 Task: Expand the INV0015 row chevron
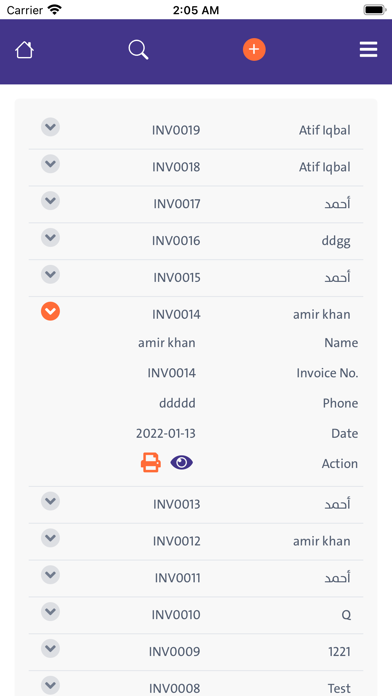pyautogui.click(x=51, y=274)
